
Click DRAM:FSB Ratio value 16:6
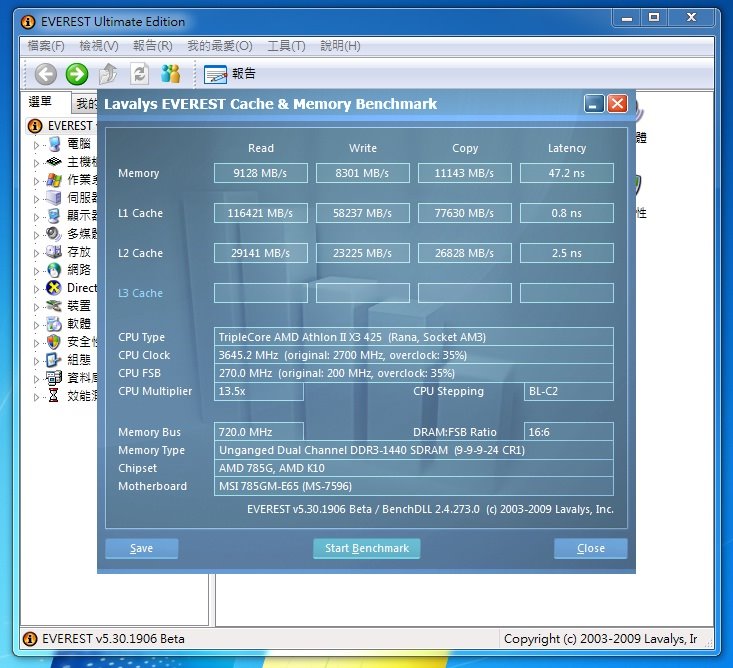568,432
